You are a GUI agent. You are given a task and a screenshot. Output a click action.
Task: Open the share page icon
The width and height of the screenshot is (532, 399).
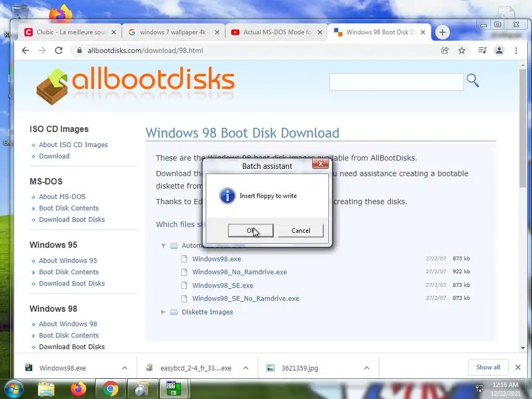click(445, 50)
